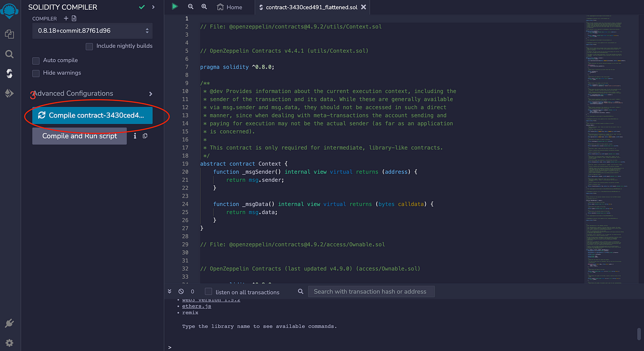The image size is (644, 351).
Task: Click 'function _msgData()' code line
Action: tap(323, 204)
